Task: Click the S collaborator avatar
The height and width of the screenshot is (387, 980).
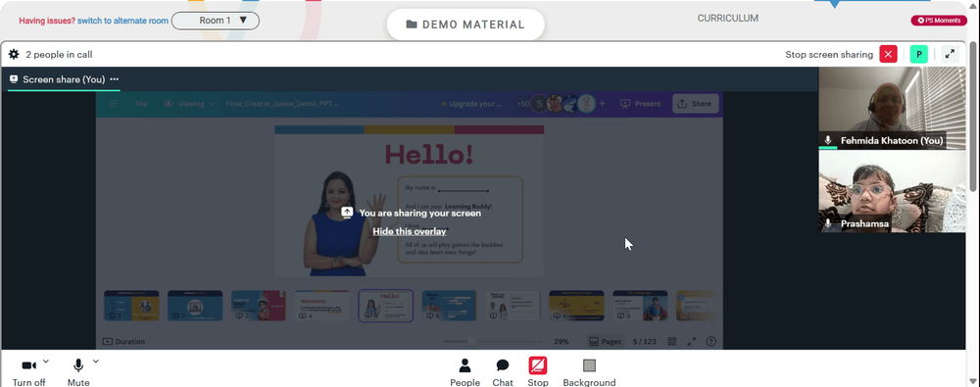Action: pos(539,104)
